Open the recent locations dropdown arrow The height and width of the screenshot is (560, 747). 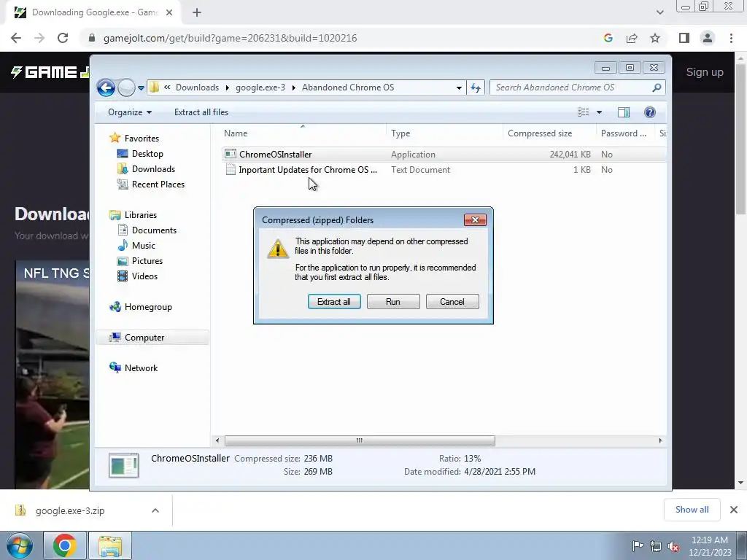point(141,87)
